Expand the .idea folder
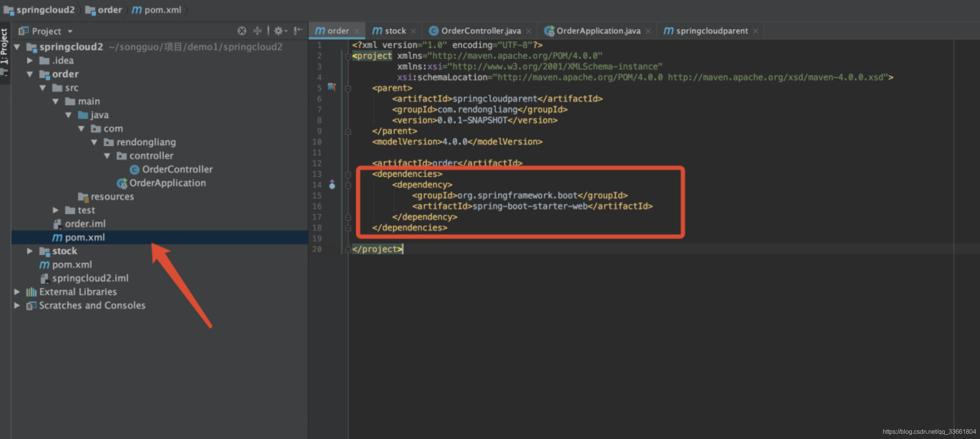Image resolution: width=980 pixels, height=439 pixels. (30, 60)
